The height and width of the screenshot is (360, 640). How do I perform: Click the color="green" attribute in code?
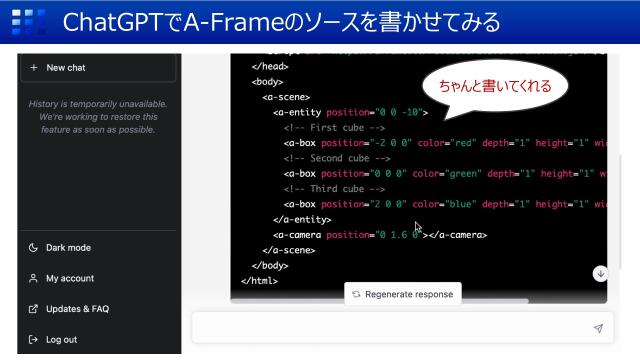[447, 173]
